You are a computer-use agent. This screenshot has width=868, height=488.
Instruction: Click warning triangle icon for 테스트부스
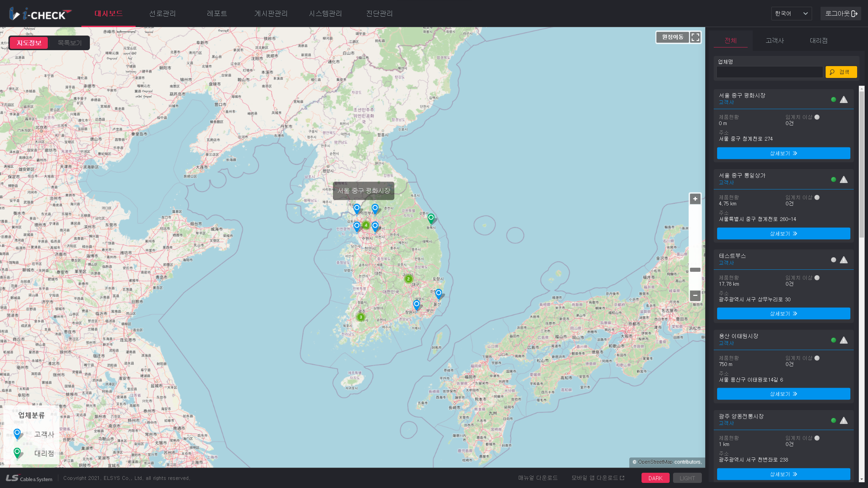tap(844, 260)
